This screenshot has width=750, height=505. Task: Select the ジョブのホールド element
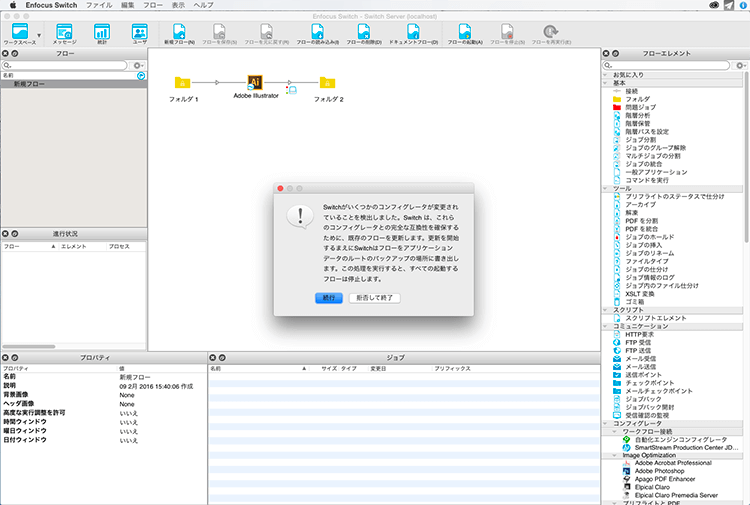point(644,237)
